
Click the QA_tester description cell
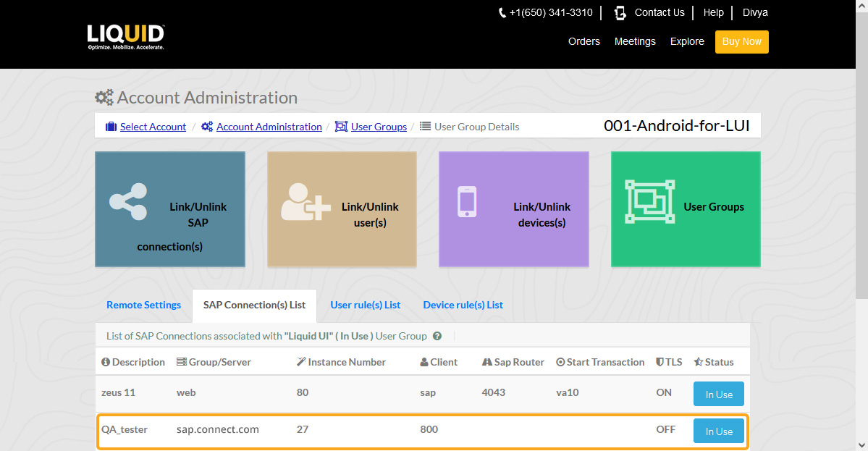(125, 429)
